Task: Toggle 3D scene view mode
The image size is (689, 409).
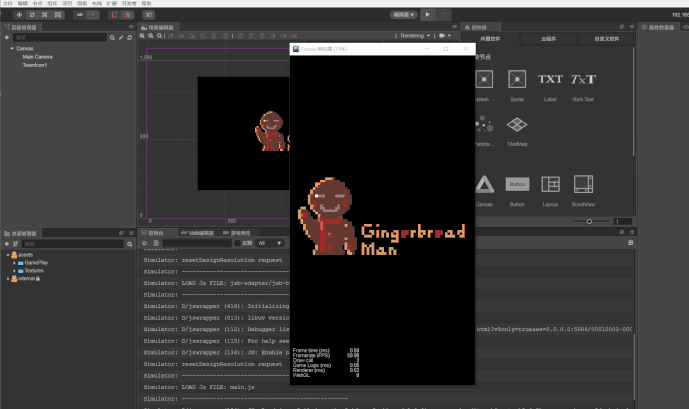Action: [149, 14]
